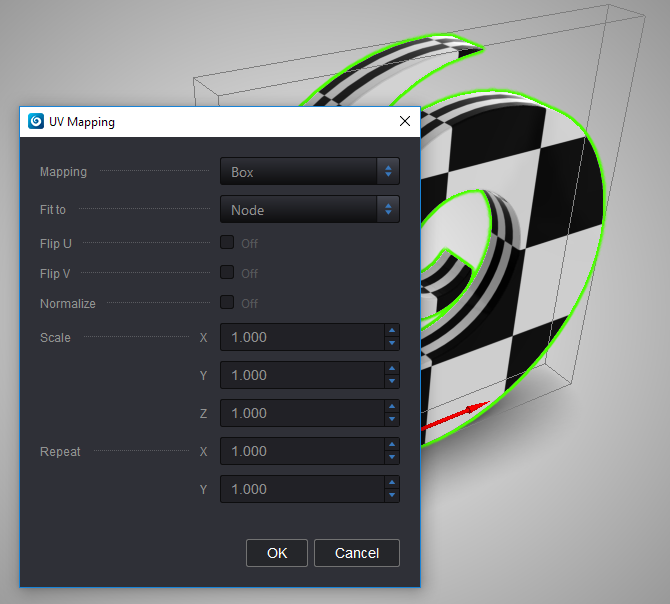Decrease Repeat Y with down arrow
The height and width of the screenshot is (604, 670).
[x=392, y=496]
